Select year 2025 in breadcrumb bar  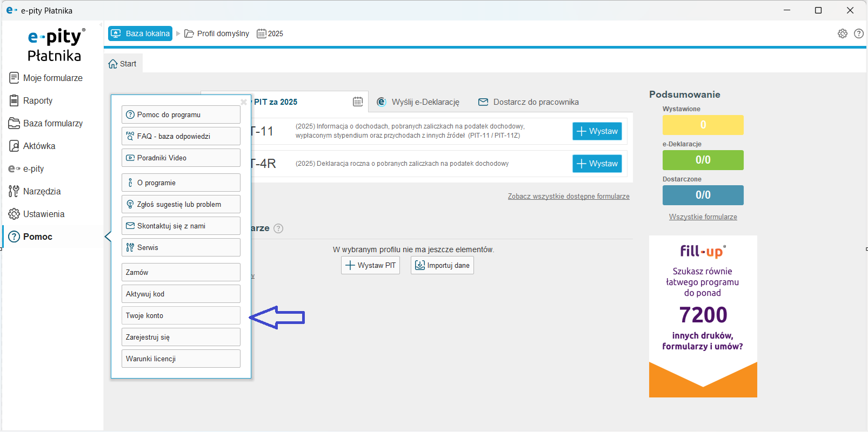[270, 33]
